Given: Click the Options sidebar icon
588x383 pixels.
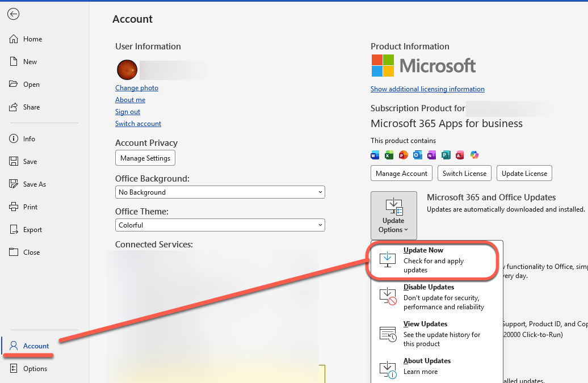Looking at the screenshot, I should click(14, 368).
